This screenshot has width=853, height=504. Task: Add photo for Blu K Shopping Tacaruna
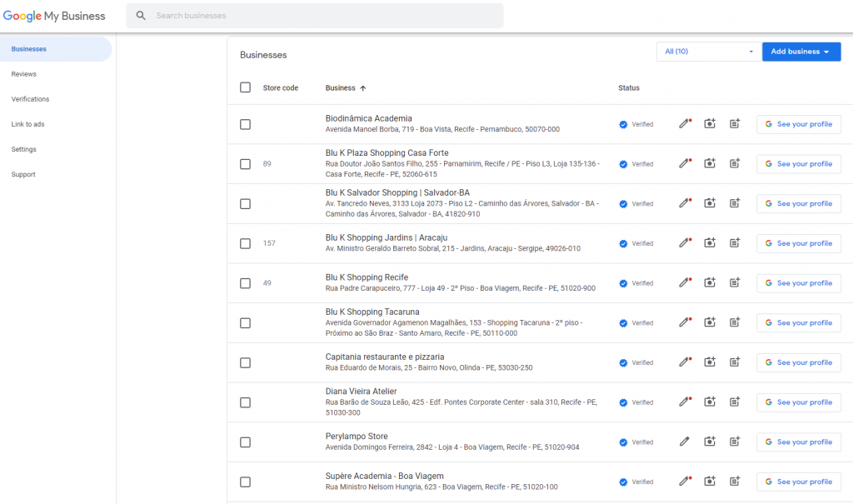[710, 322]
